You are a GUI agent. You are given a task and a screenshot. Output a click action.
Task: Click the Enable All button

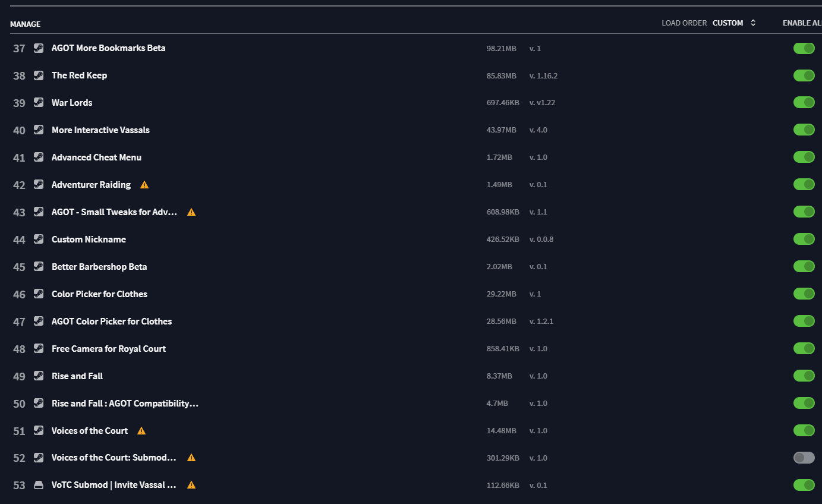[802, 23]
